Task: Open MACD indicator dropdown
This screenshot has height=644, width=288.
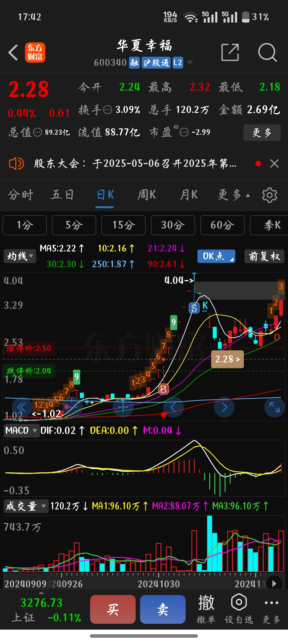Action: click(22, 430)
